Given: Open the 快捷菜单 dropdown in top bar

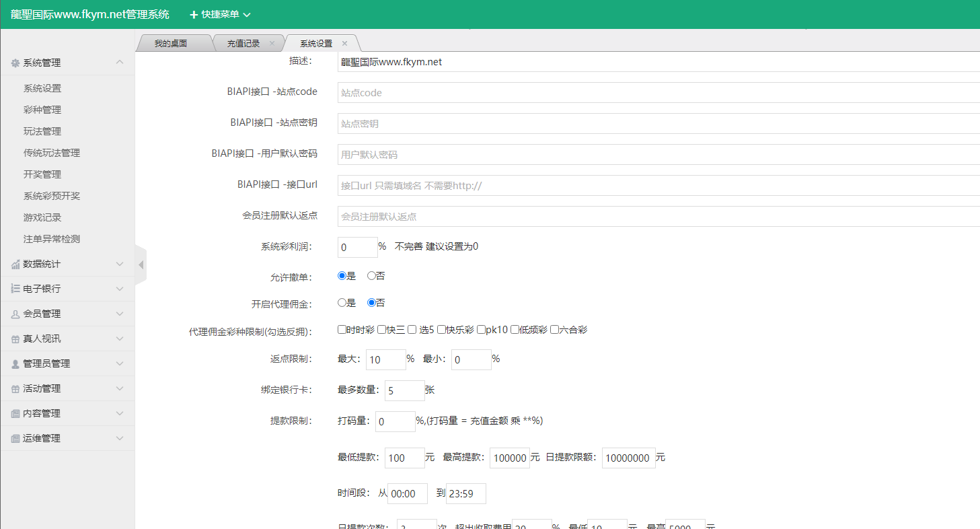Looking at the screenshot, I should click(217, 13).
